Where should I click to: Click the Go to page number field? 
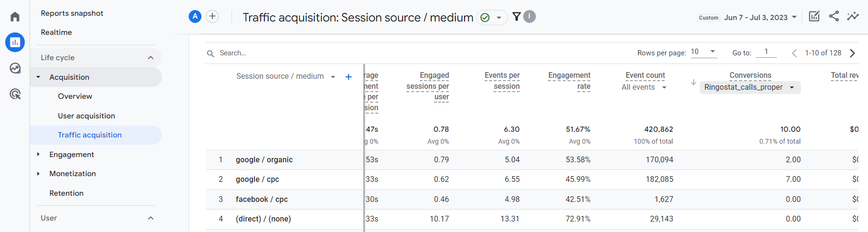766,52
